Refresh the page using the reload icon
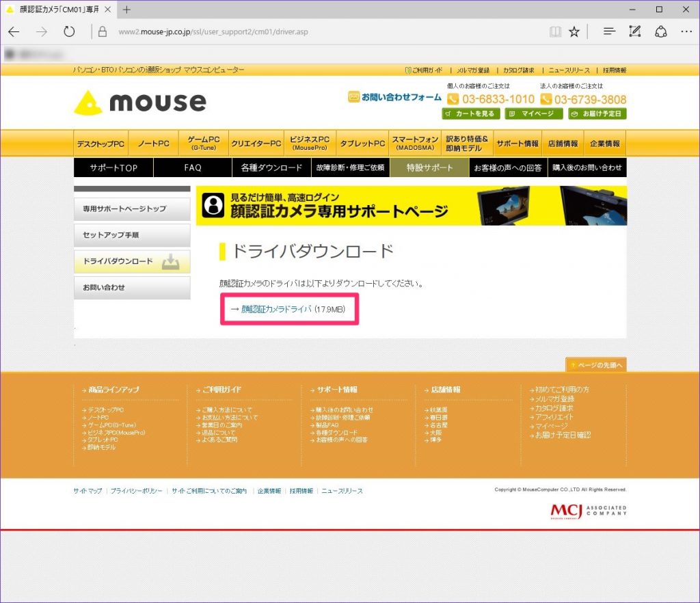700x603 pixels. pyautogui.click(x=68, y=31)
